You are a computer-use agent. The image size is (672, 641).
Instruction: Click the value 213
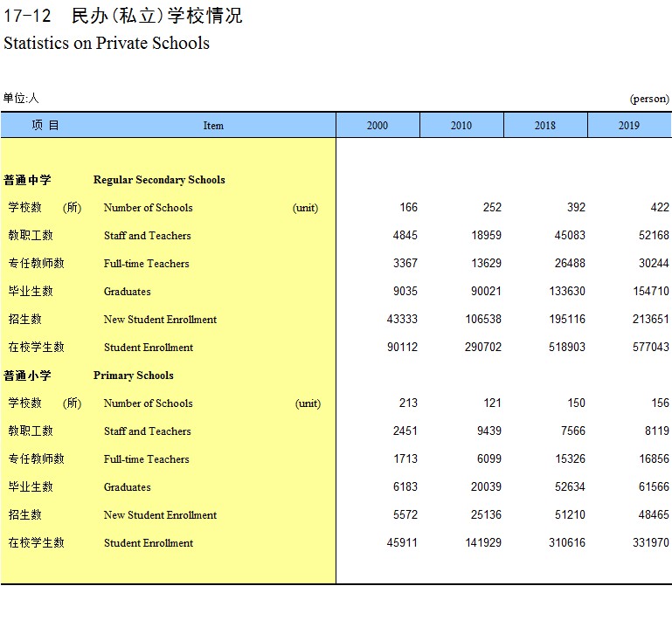408,403
